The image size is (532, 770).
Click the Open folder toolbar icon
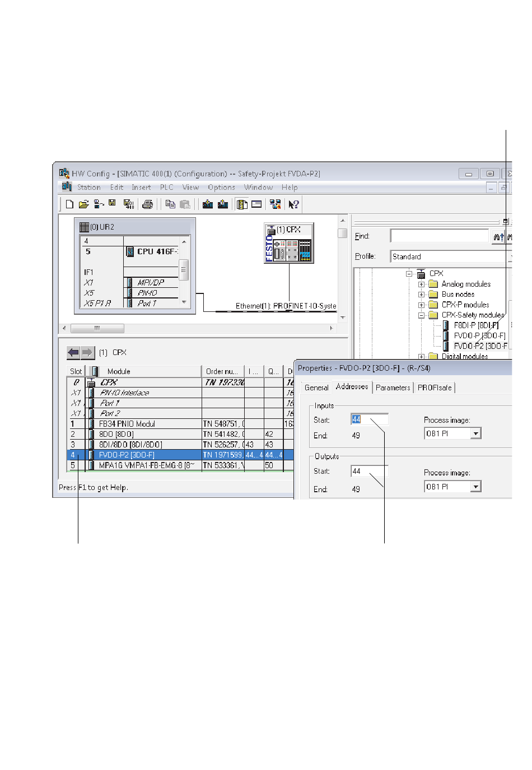coord(84,204)
